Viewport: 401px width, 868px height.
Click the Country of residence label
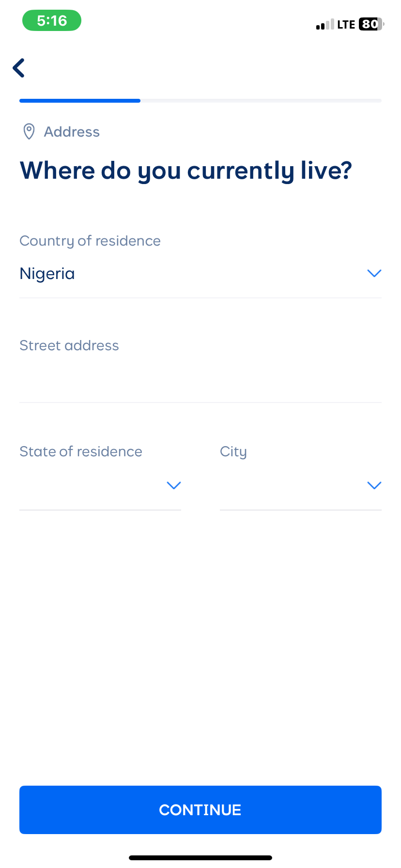click(90, 241)
